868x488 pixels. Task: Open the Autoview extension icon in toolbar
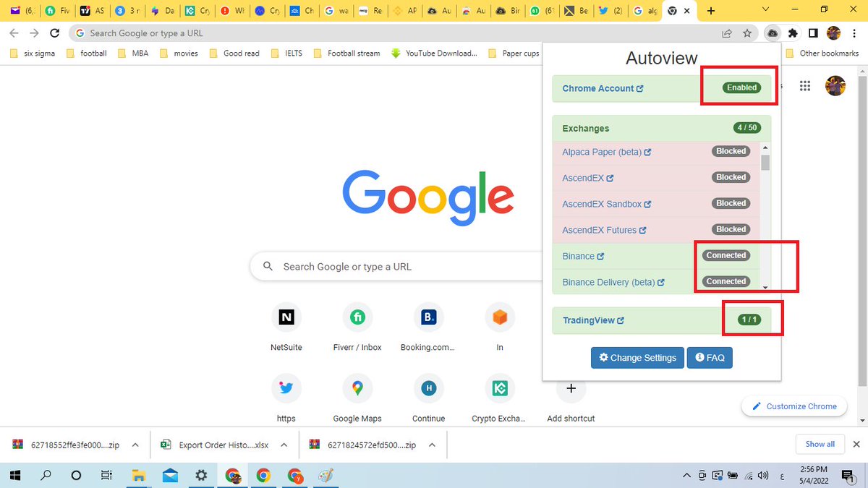click(x=773, y=33)
